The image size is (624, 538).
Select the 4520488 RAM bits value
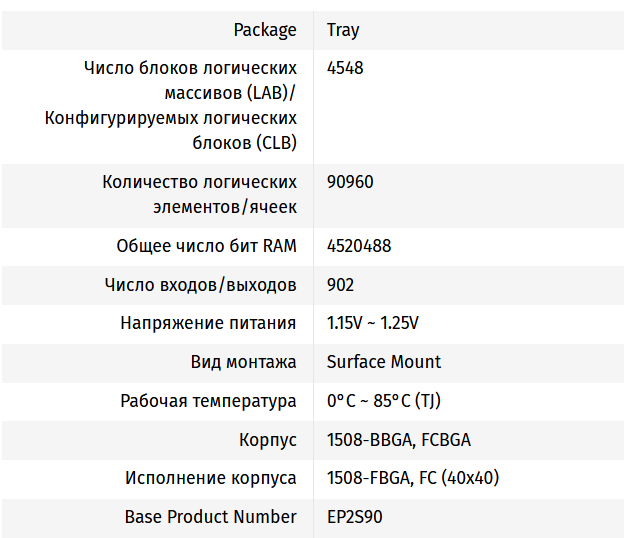pos(359,246)
